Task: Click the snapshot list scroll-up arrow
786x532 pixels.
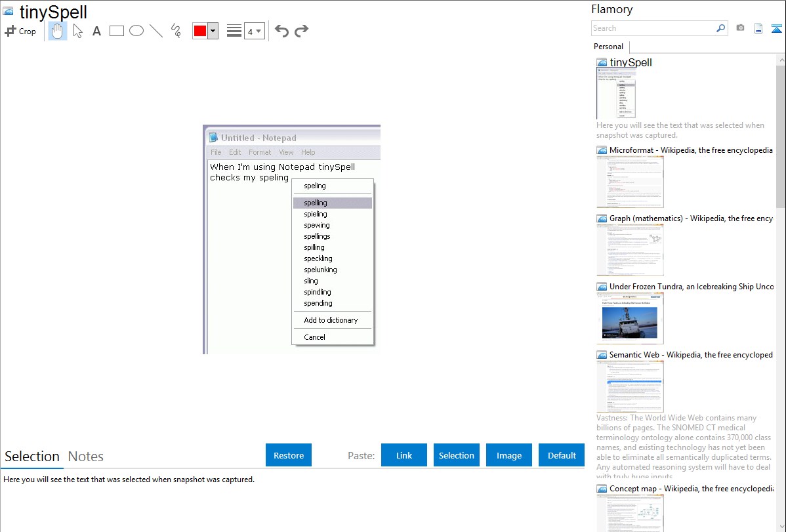Action: [x=781, y=60]
